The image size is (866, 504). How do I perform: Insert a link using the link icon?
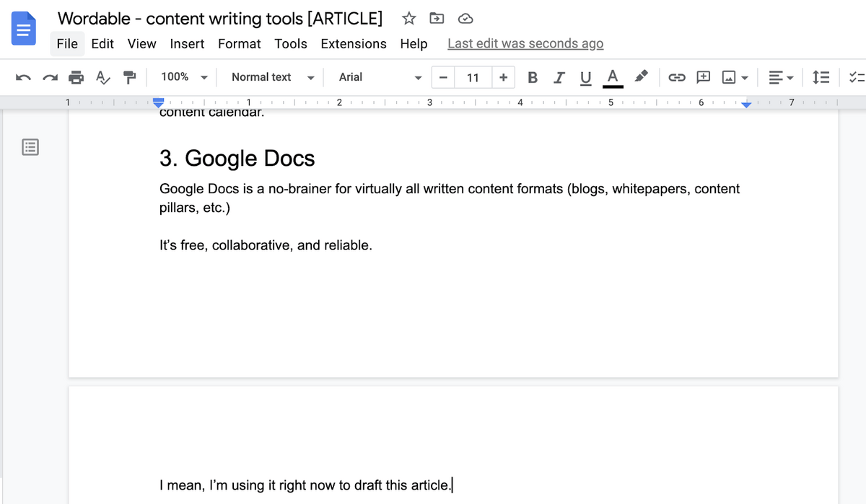(677, 77)
